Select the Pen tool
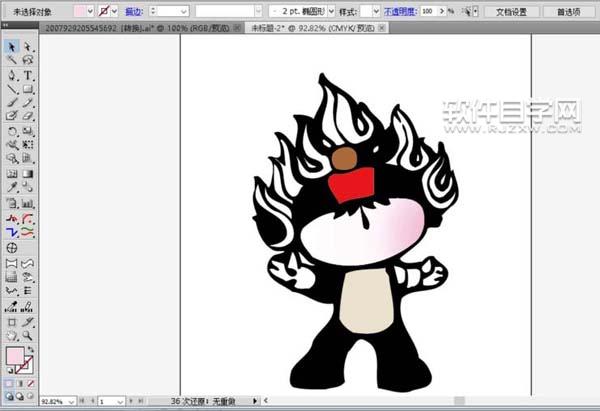Screen dimensions: 600x411 click(12, 75)
